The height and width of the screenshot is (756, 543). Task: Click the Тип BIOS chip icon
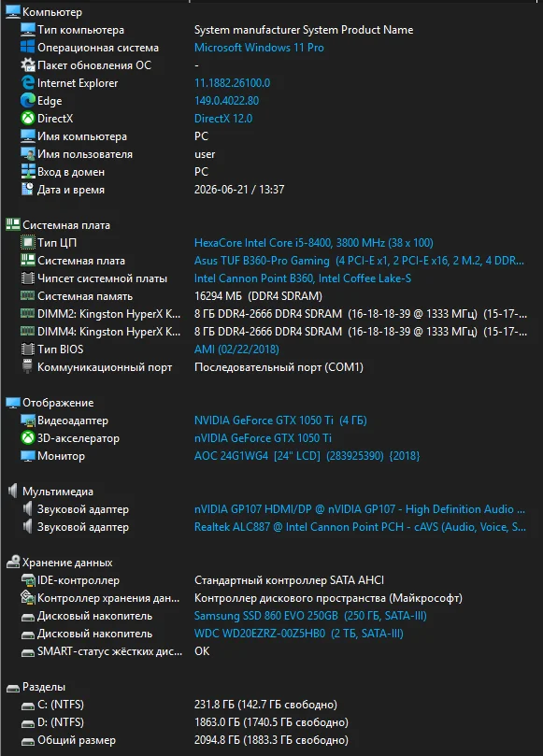click(x=27, y=349)
